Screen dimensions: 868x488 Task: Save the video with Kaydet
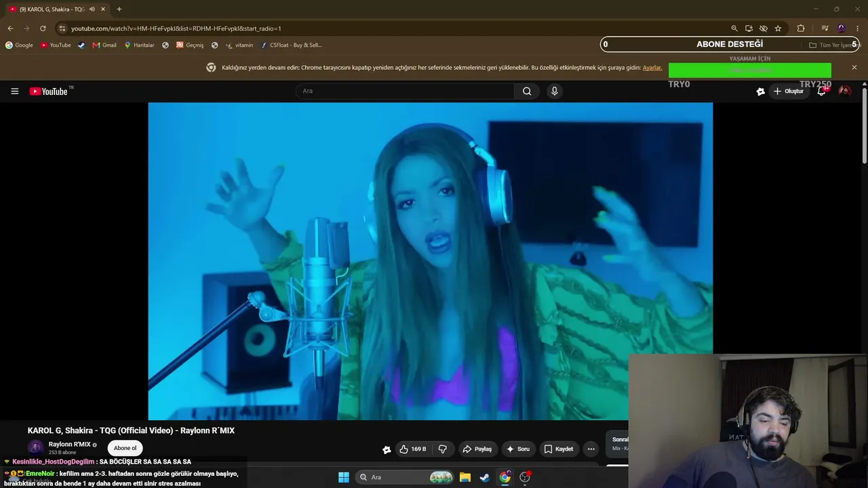point(559,449)
